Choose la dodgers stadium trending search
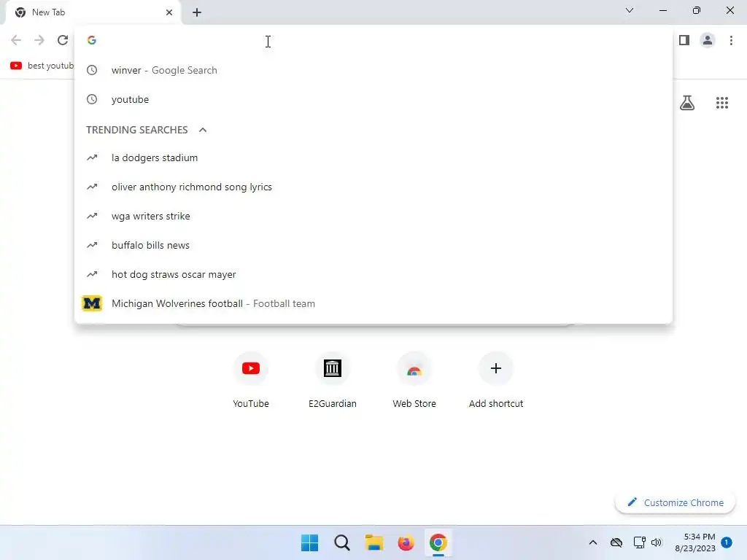The image size is (747, 560). pyautogui.click(x=373, y=157)
